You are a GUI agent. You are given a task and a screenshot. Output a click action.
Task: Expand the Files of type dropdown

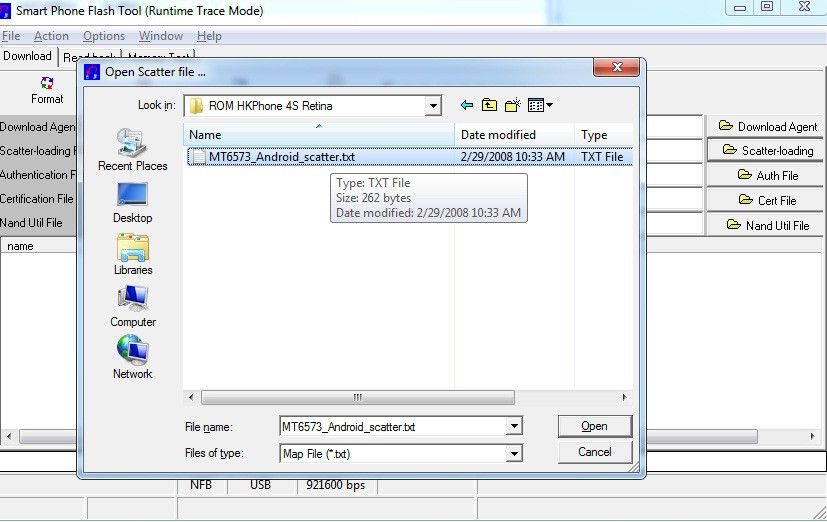point(514,453)
